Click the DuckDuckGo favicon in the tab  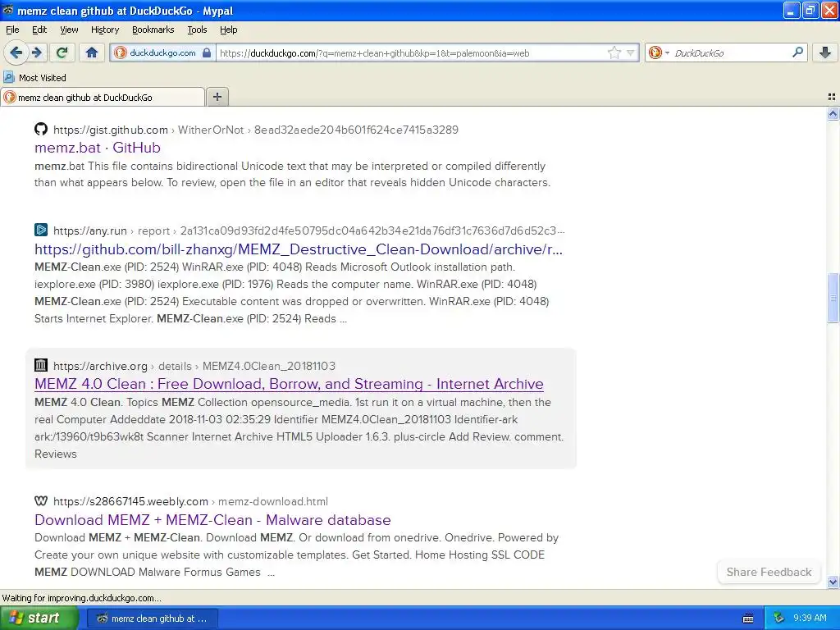click(9, 97)
